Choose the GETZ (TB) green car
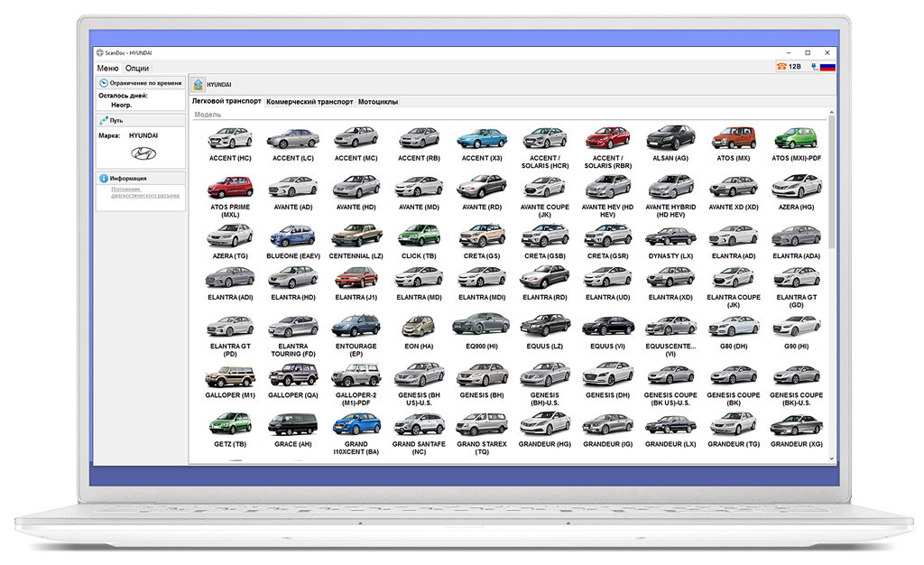Screen dimensions: 924x565 coord(230,431)
